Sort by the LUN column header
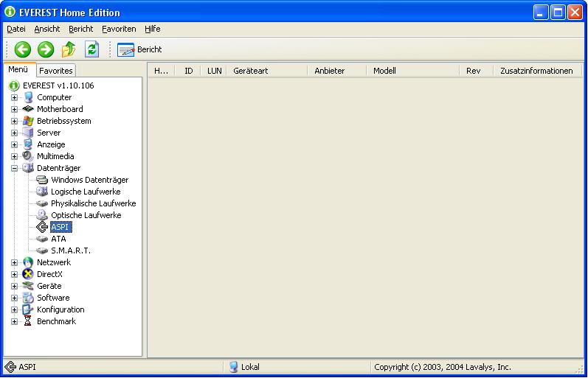The width and height of the screenshot is (588, 378). [214, 71]
